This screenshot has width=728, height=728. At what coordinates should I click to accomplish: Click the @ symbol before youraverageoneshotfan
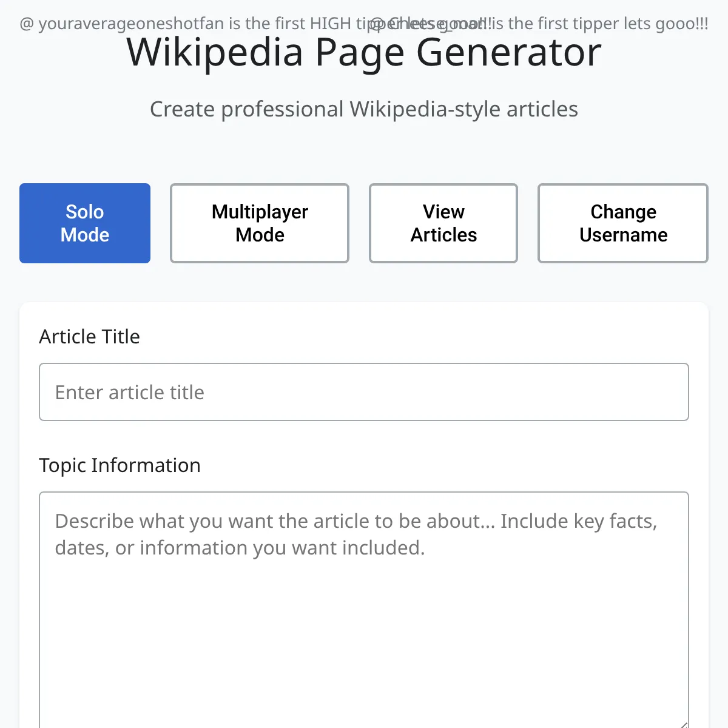tap(27, 24)
